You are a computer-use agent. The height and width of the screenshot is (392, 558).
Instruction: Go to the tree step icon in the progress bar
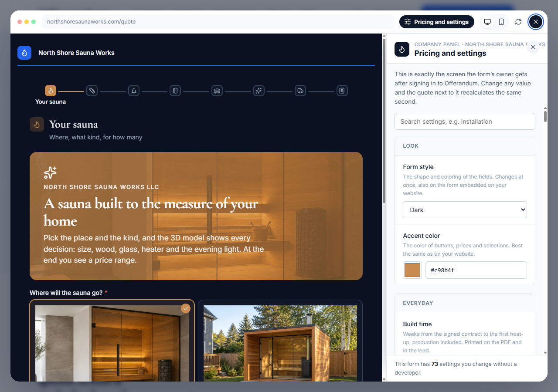pyautogui.click(x=133, y=91)
